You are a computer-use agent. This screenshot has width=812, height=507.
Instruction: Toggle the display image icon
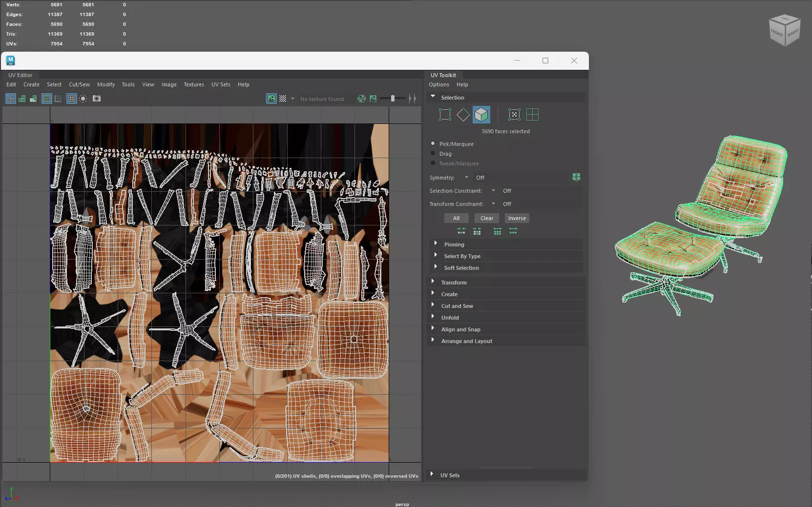(x=271, y=99)
